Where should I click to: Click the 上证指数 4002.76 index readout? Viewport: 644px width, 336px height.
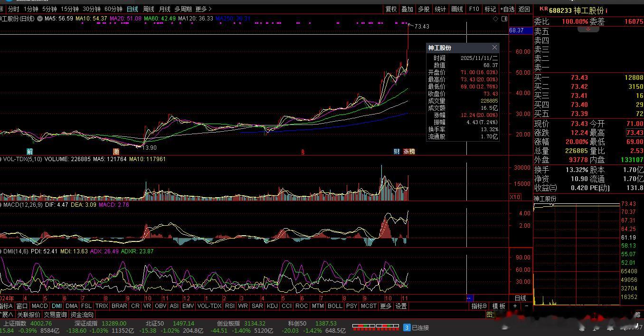28,324
